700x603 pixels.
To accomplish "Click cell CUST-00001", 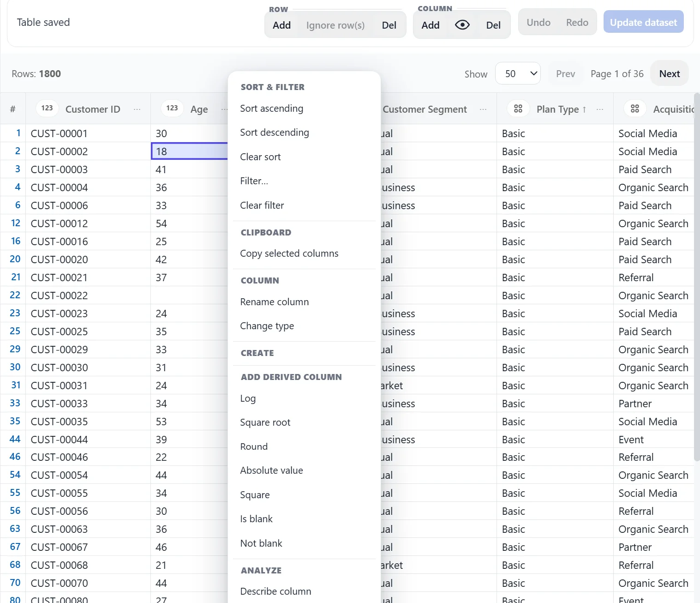I will coord(88,133).
